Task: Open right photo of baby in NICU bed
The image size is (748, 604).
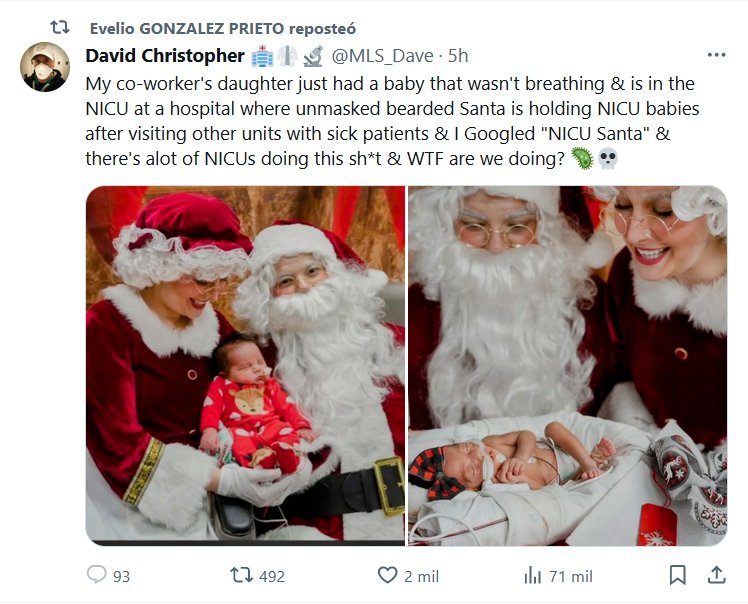Action: (x=567, y=365)
